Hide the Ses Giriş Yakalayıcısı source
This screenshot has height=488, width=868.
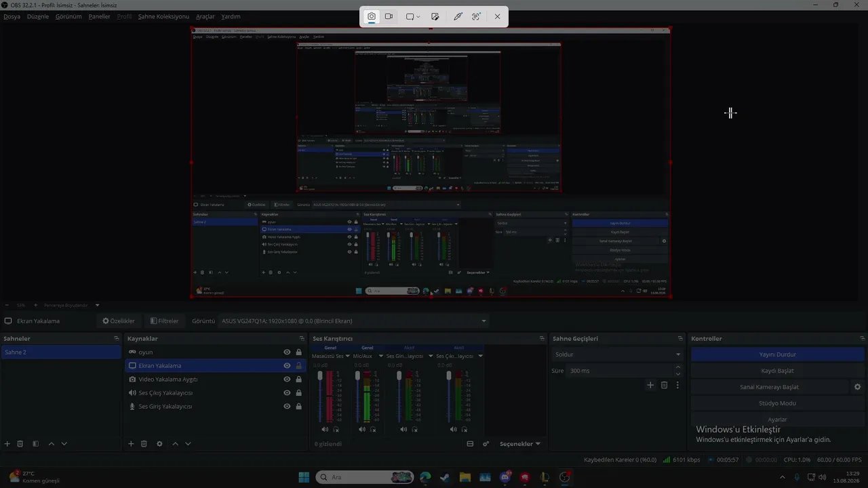287,406
